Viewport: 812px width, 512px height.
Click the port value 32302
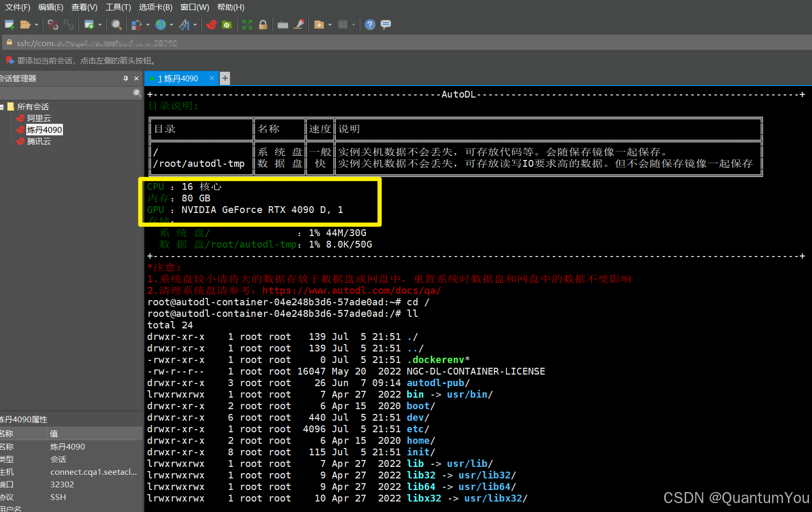coord(62,485)
